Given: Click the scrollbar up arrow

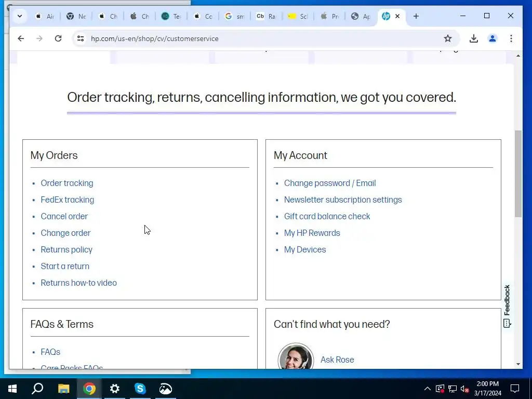Looking at the screenshot, I should (x=518, y=56).
